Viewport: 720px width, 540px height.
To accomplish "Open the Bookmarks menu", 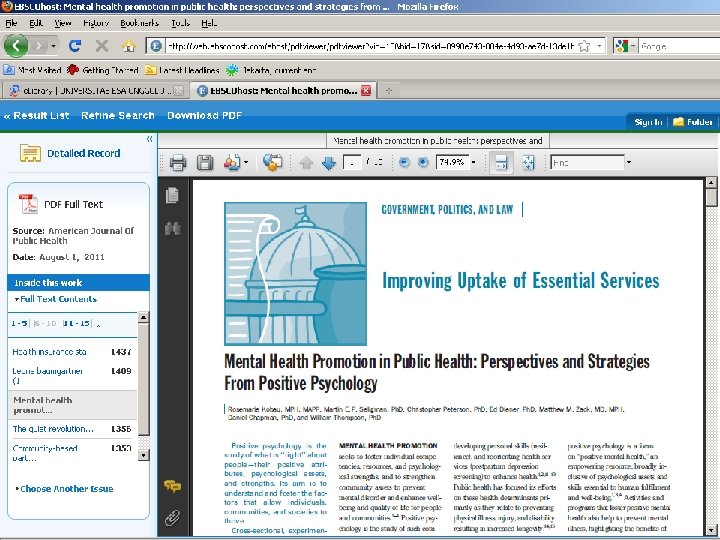I will 139,23.
